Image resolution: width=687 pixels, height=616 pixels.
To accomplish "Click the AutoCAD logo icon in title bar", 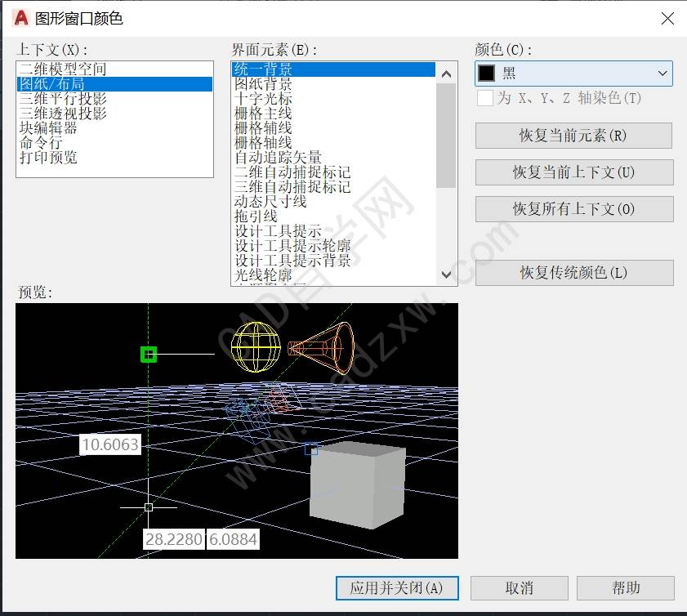I will [21, 18].
